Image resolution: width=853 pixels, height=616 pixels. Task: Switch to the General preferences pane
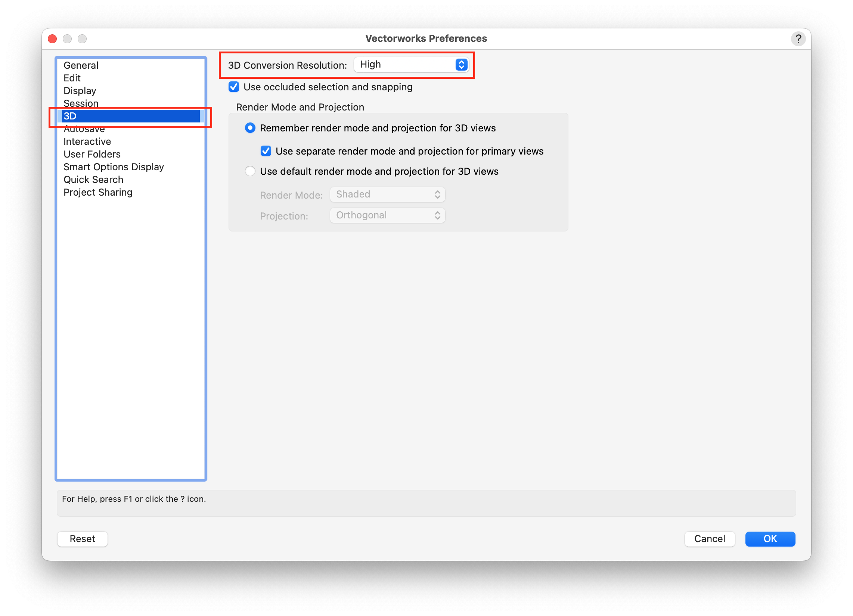click(x=81, y=65)
